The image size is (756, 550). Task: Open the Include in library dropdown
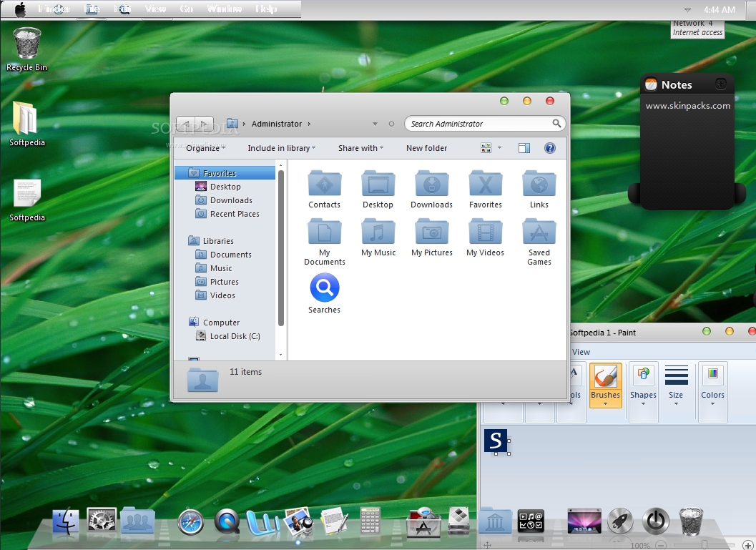click(281, 148)
